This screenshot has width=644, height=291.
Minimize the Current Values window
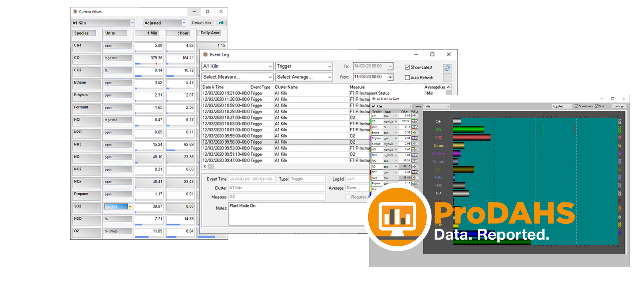pos(194,12)
